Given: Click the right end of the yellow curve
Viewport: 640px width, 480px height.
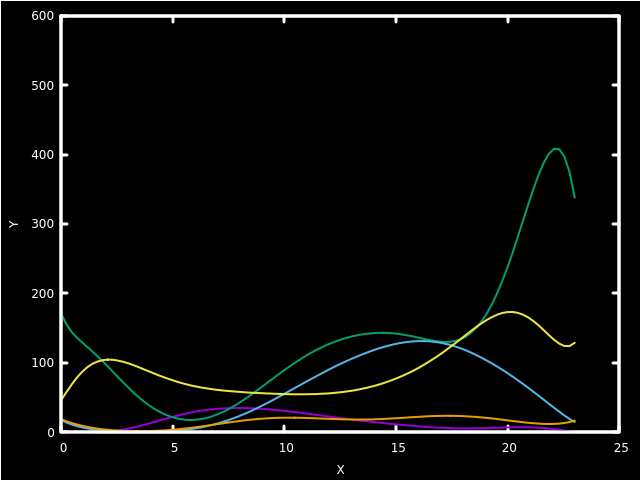Looking at the screenshot, I should pos(575,343).
